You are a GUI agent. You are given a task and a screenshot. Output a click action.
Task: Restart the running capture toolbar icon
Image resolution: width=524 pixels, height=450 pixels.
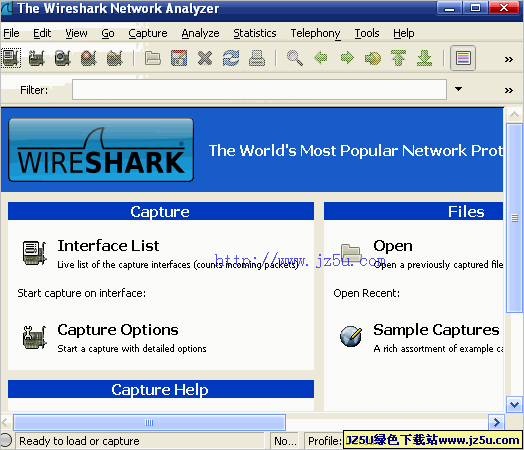pos(115,58)
